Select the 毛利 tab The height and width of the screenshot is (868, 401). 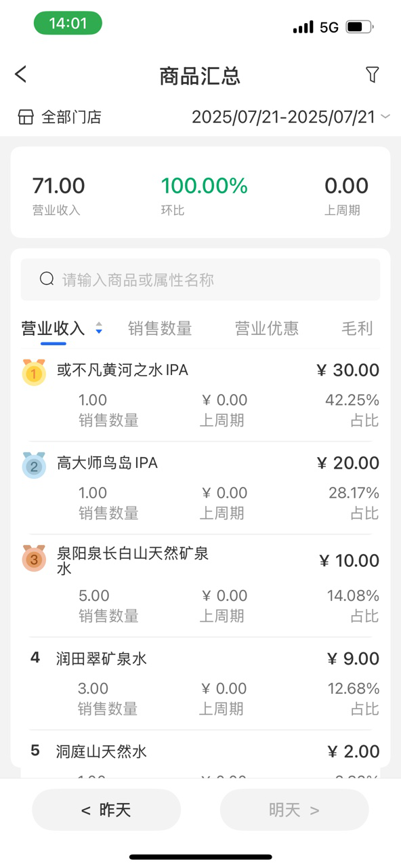coord(357,328)
